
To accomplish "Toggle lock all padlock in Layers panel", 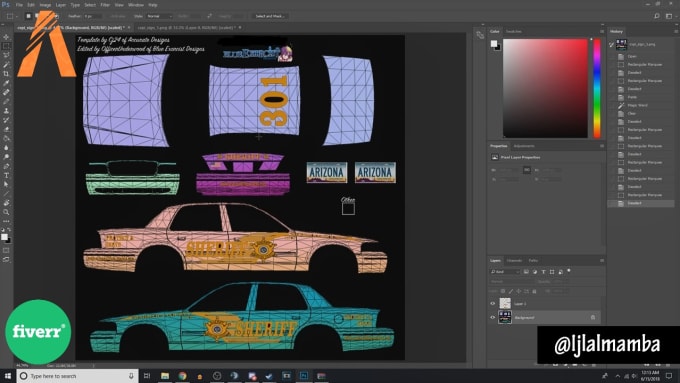I will coord(534,291).
